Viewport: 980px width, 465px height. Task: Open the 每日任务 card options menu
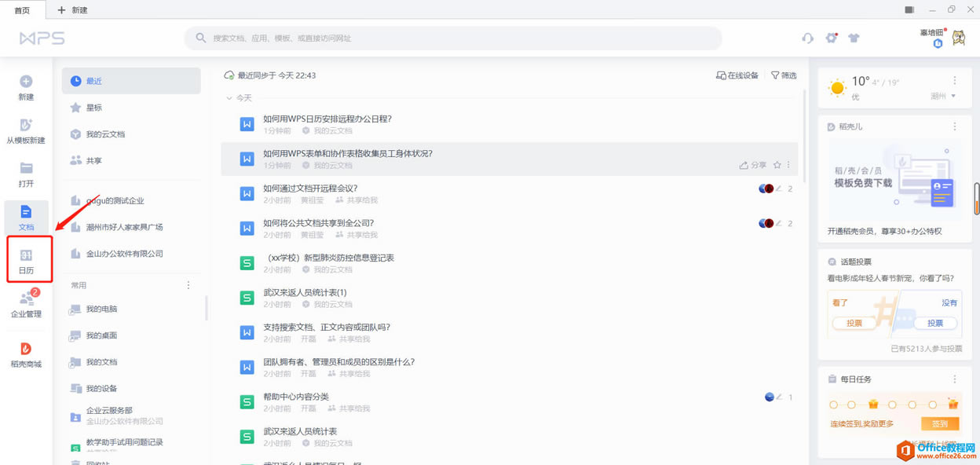pyautogui.click(x=955, y=379)
